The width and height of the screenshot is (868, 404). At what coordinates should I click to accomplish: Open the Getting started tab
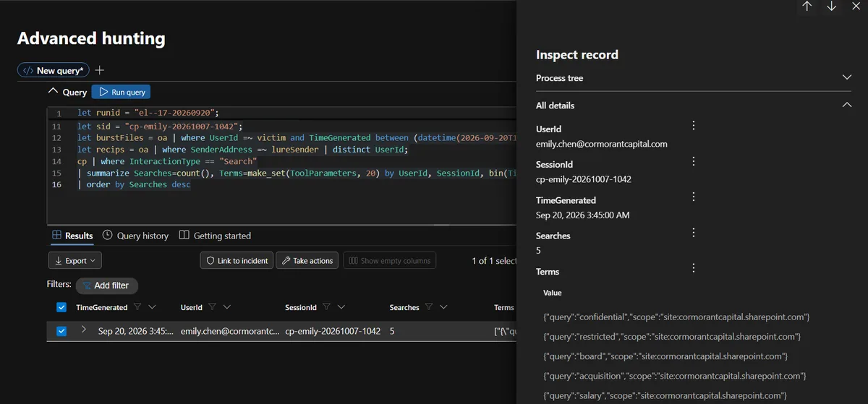click(215, 236)
